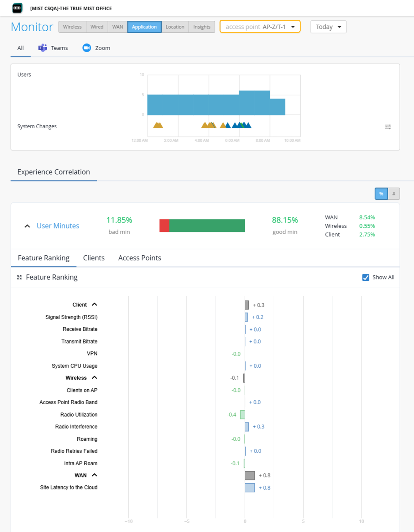Open the Today time range dropdown
414x532 pixels.
328,27
